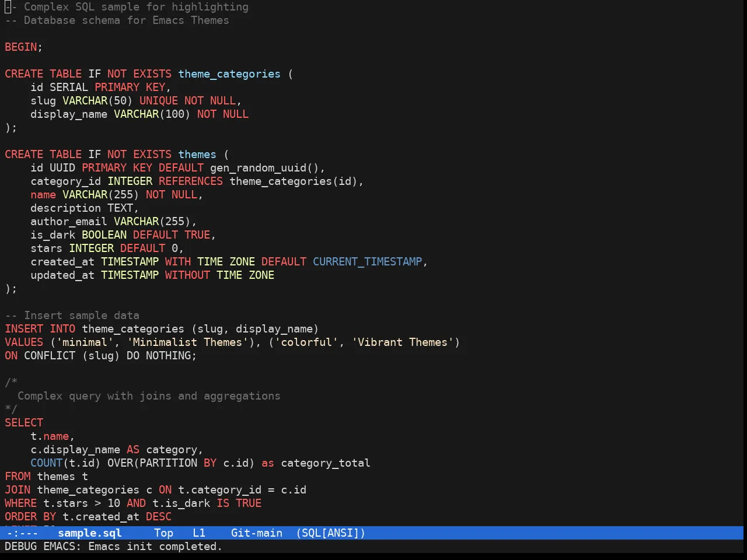747x560 pixels.
Task: Place cursor on BEGIN keyword
Action: coord(21,47)
